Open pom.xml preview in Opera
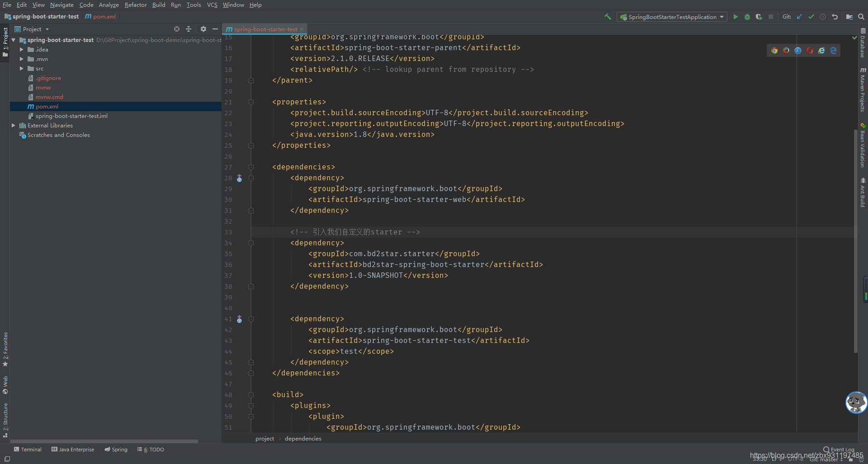 pos(810,51)
